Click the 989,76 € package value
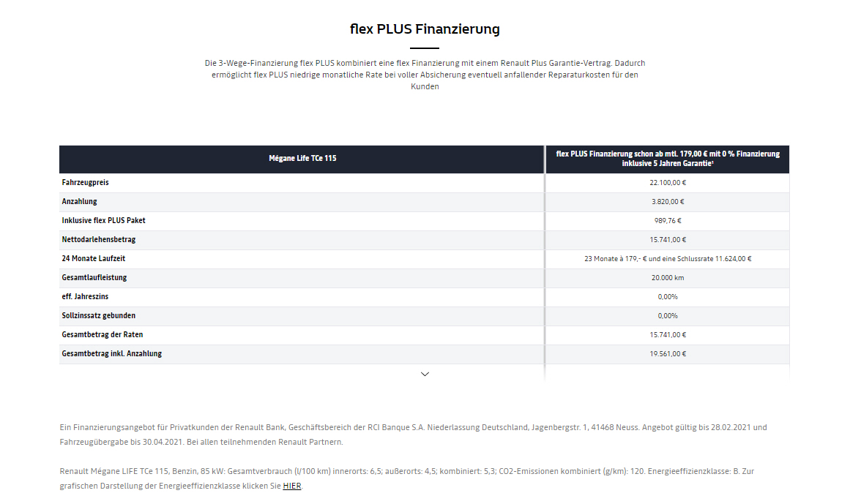 click(668, 220)
